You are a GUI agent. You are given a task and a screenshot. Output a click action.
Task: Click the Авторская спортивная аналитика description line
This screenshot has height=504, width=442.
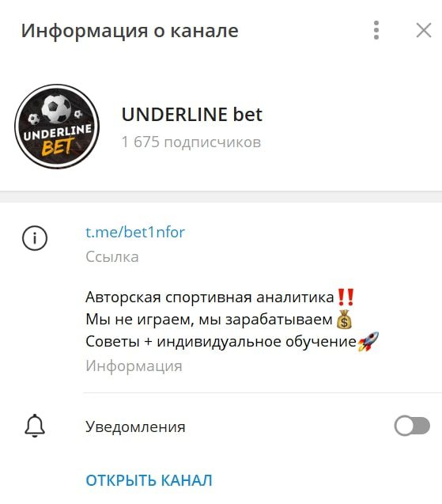coord(210,297)
